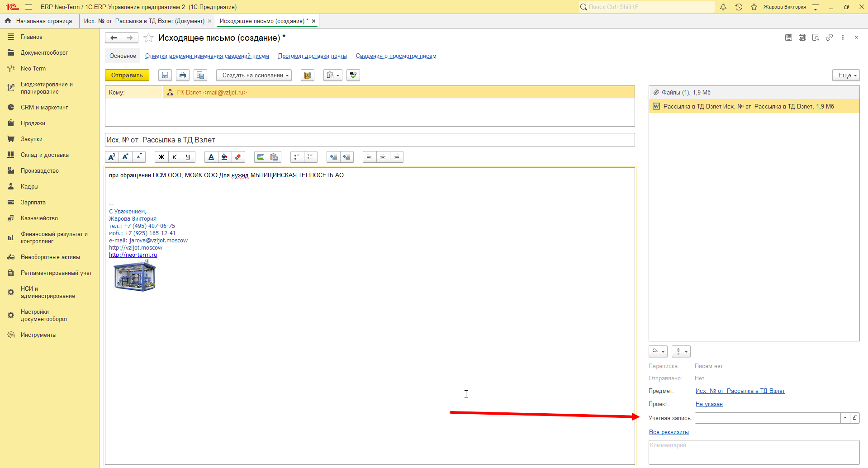Open Все реквизиты link
The height and width of the screenshot is (468, 868).
click(x=669, y=432)
